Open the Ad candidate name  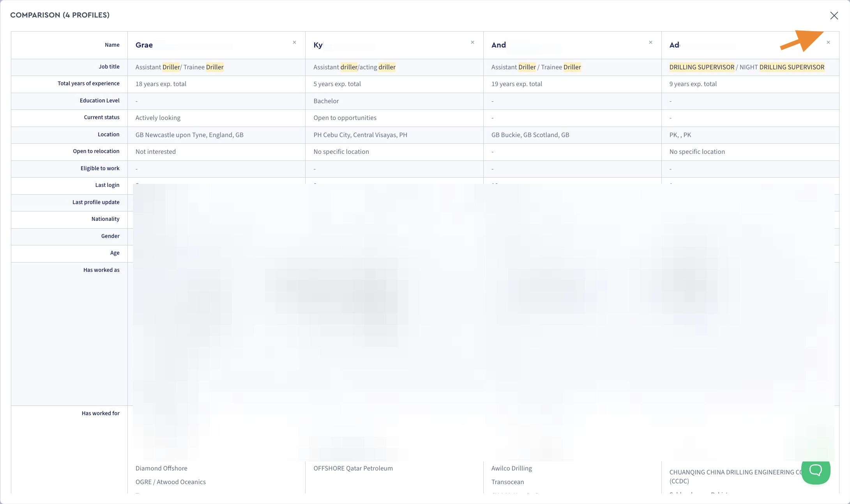[674, 45]
